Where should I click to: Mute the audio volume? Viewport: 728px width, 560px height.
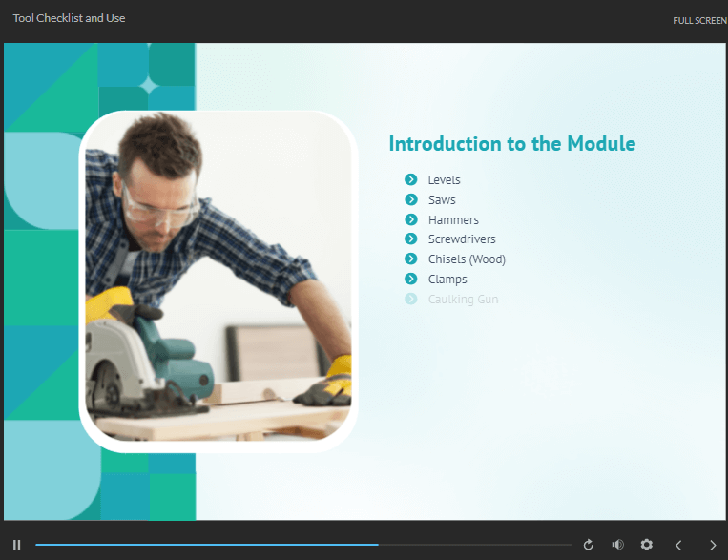617,545
